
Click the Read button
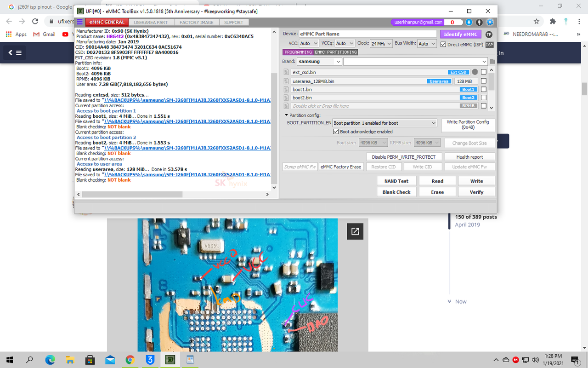pyautogui.click(x=437, y=181)
